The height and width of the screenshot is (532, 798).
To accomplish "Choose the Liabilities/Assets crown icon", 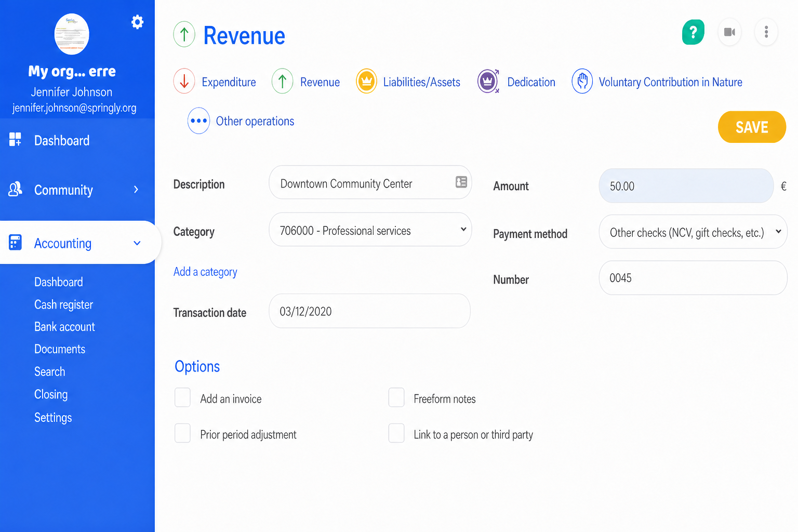I will tap(366, 82).
